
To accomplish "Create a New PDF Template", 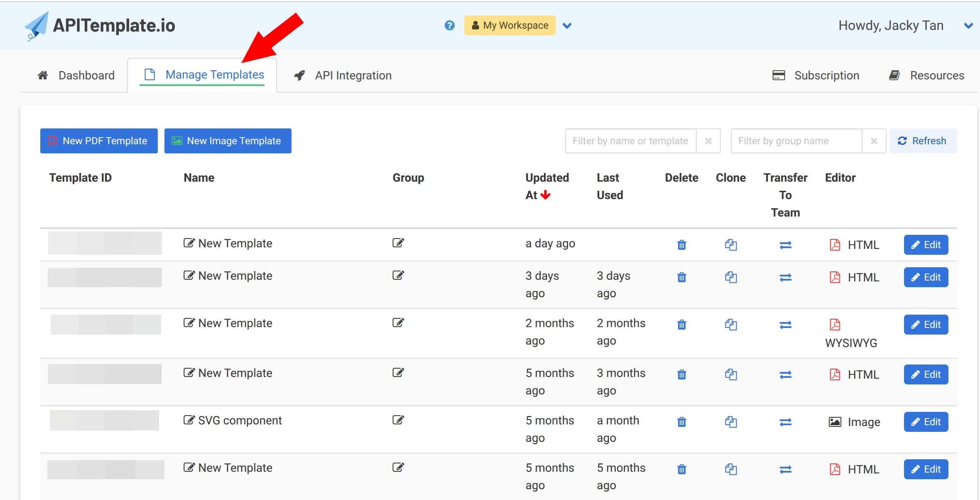I will (99, 140).
